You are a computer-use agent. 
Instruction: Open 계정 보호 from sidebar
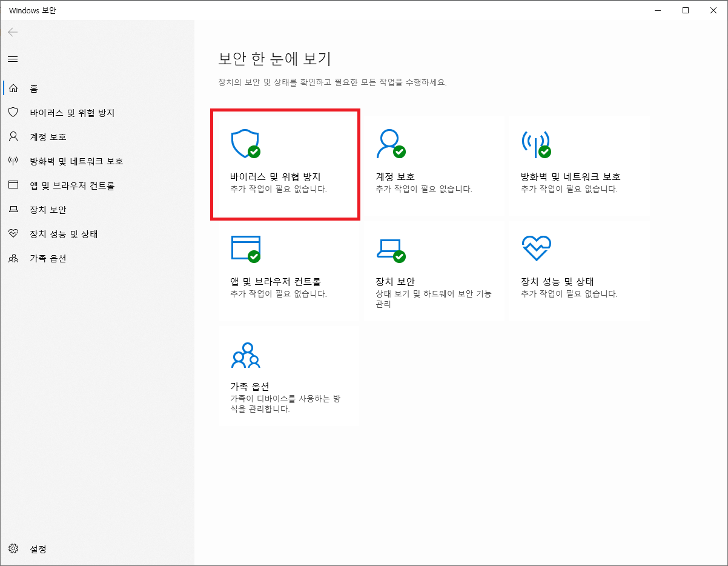click(97, 137)
